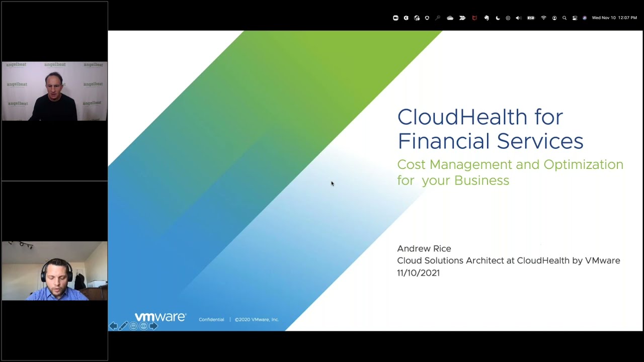The width and height of the screenshot is (644, 362).
Task: Open Spotlight search magnifier
Action: coord(565,18)
